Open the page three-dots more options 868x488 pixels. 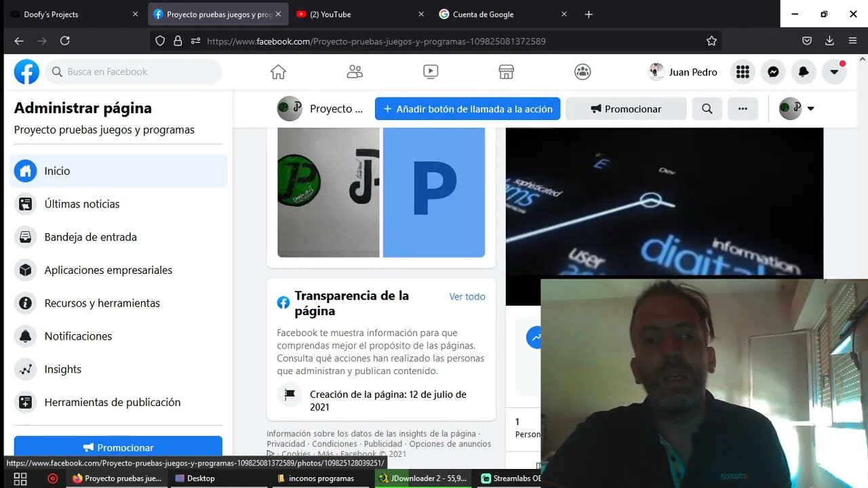743,108
